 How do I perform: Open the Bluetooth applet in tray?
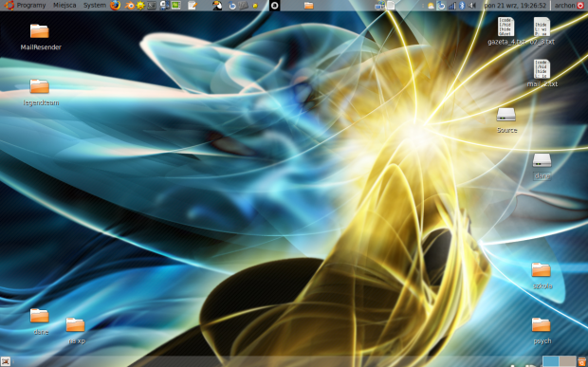462,6
